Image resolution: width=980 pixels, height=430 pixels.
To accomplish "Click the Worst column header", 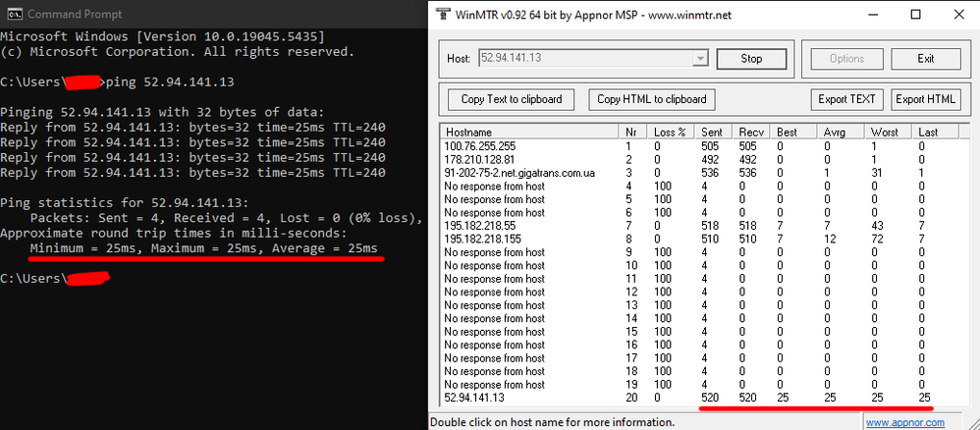I will 886,132.
